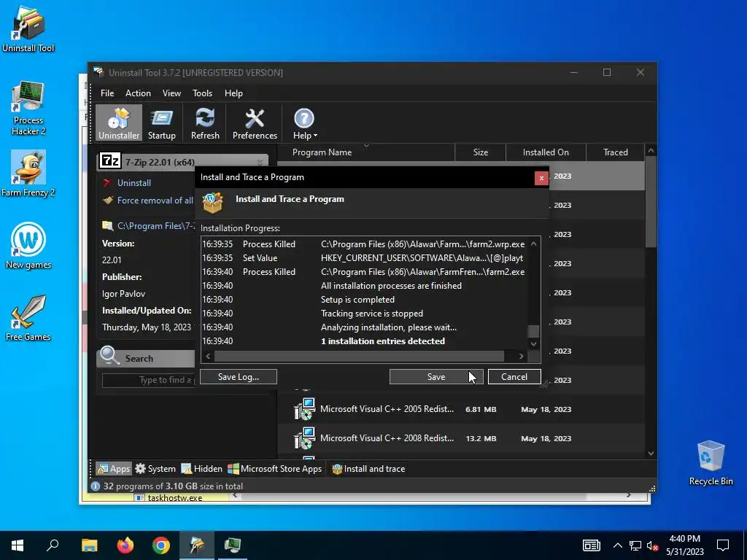Open the Process Hacker 2 desktop icon
The image size is (747, 560).
click(x=28, y=108)
